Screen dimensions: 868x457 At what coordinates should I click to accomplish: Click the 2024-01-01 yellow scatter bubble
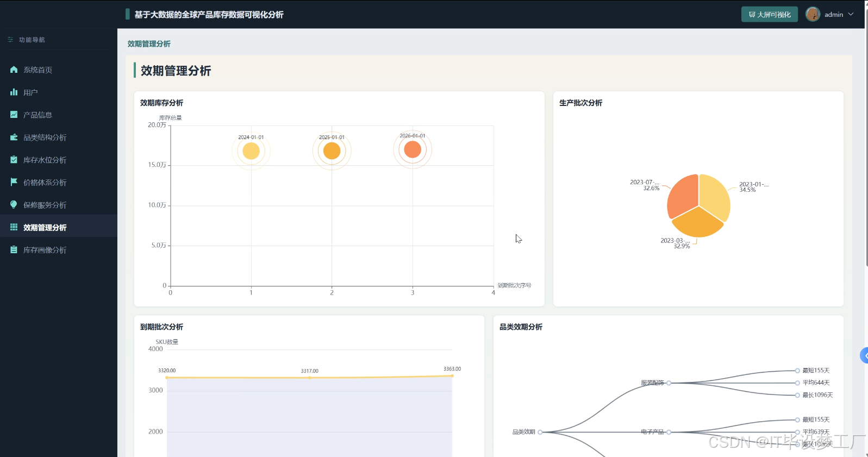point(251,151)
